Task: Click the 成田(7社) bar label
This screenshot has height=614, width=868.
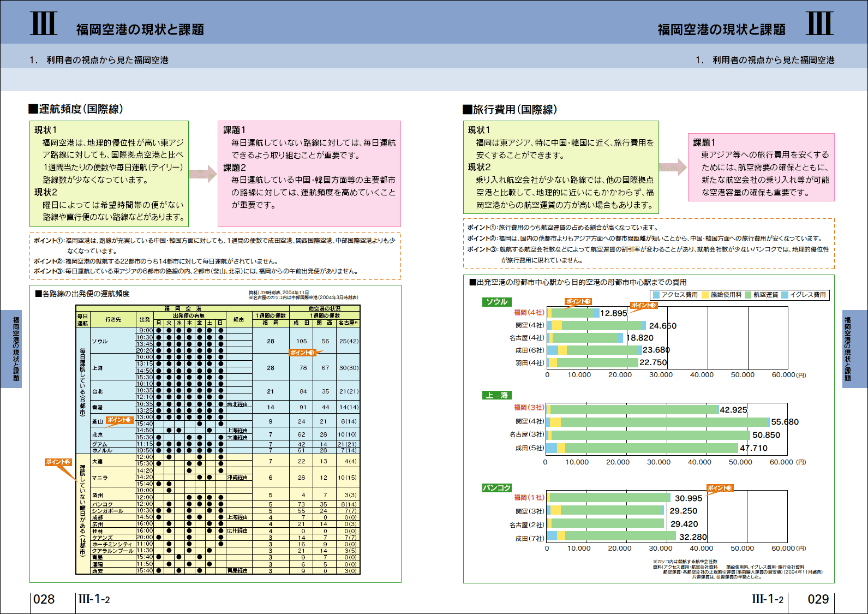Action: 530,539
